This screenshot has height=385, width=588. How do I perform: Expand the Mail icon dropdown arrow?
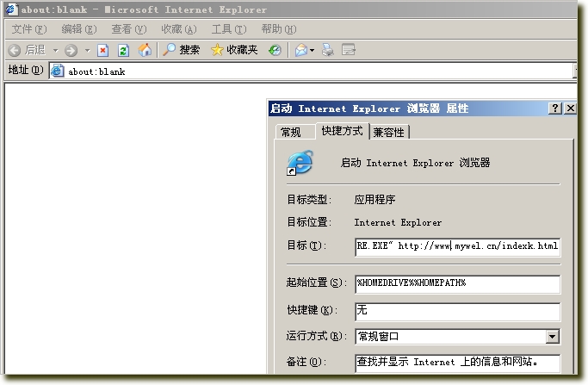(312, 50)
